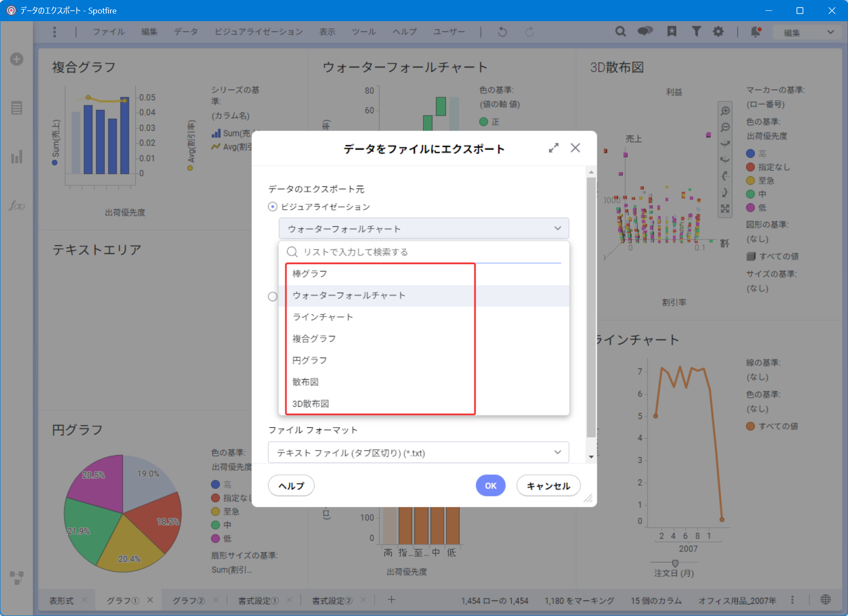Open the ウォーターフォールチャート visualization dropdown
This screenshot has height=616, width=848.
424,228
